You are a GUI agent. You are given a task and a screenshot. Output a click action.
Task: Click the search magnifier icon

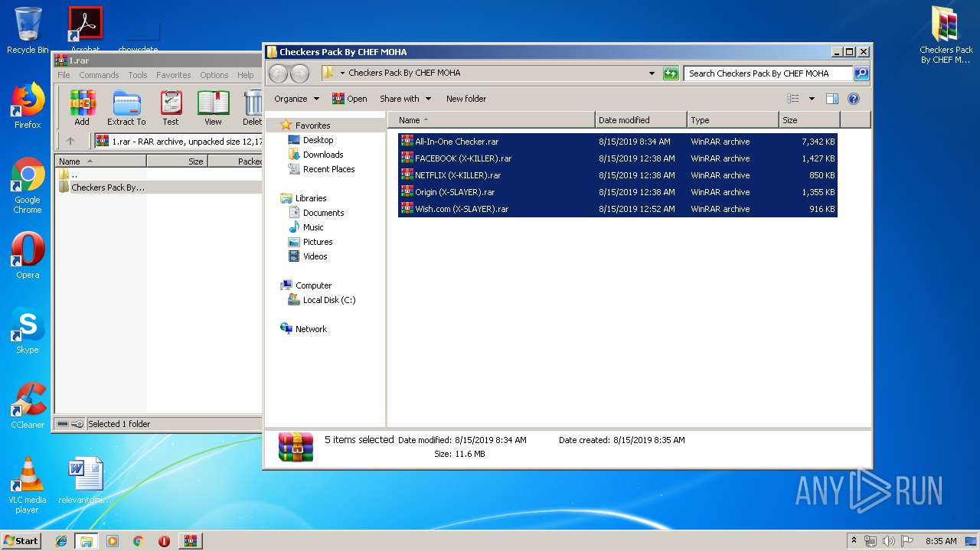coord(861,73)
